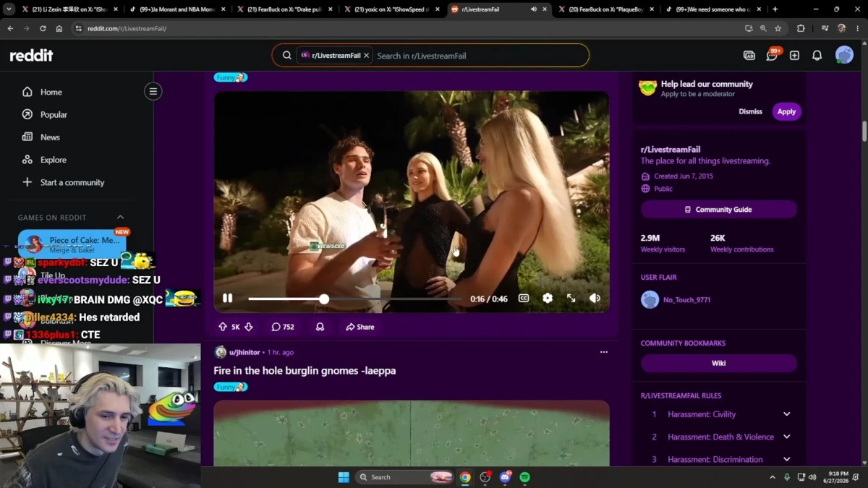Image resolution: width=868 pixels, height=488 pixels.
Task: Expand rule 2 Harassment: Death & Violence
Action: [x=786, y=437]
